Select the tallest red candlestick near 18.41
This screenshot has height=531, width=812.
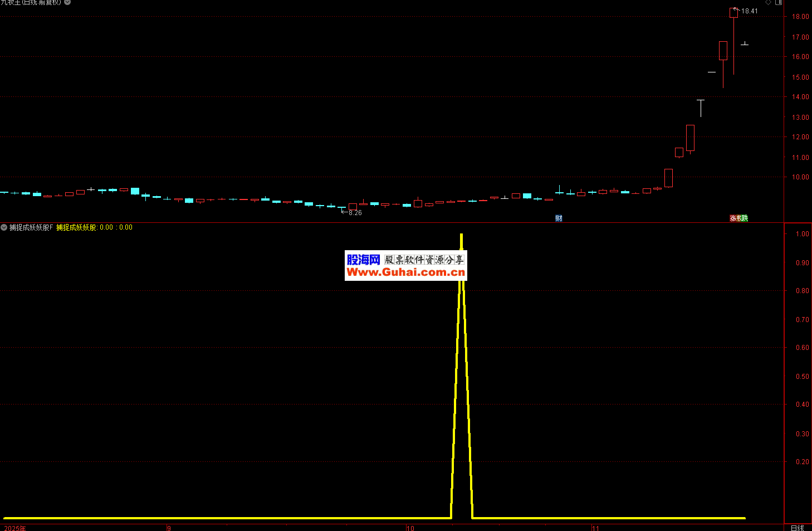[733, 13]
